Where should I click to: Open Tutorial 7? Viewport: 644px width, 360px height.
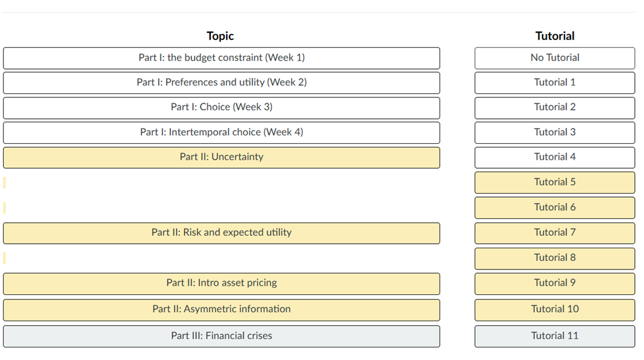(x=555, y=233)
